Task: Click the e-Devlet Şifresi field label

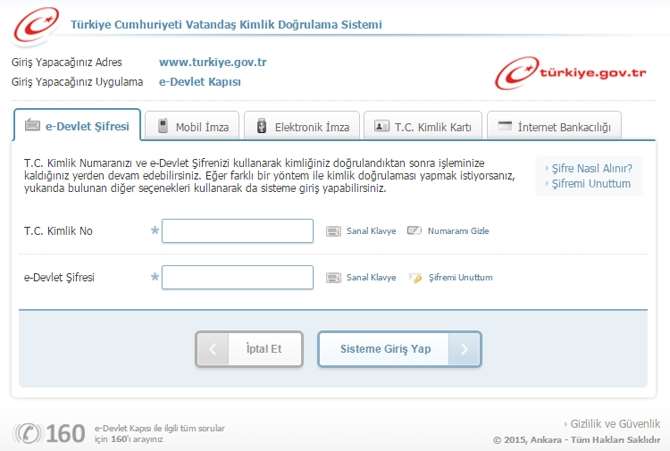Action: pyautogui.click(x=59, y=277)
